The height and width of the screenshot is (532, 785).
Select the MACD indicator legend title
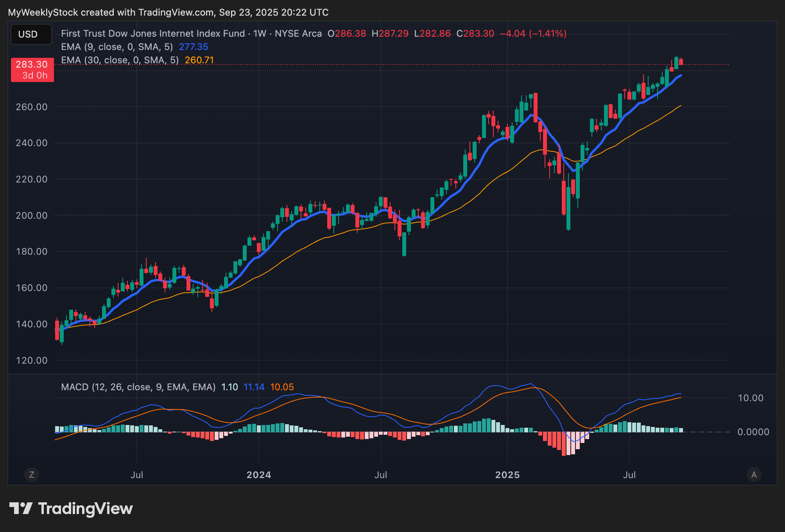tap(138, 387)
